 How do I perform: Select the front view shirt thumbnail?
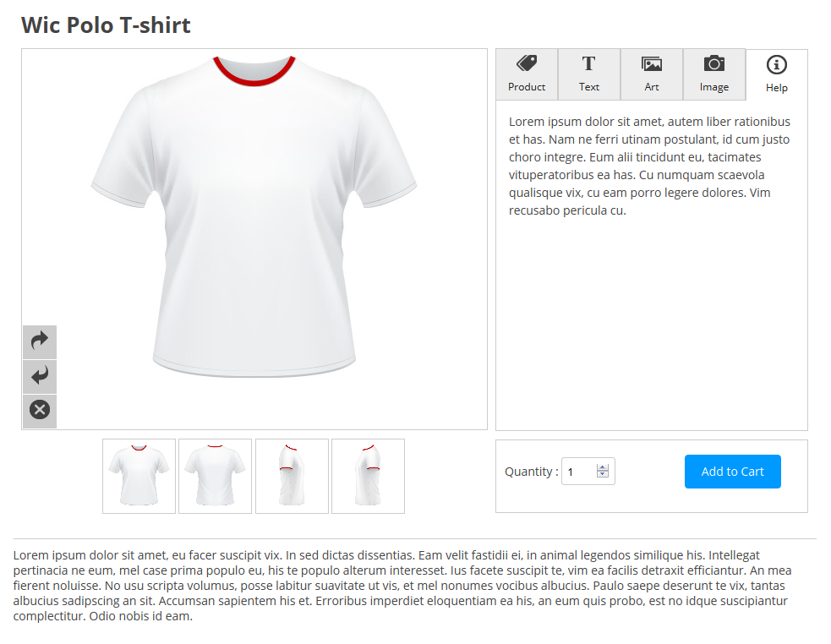tap(139, 476)
